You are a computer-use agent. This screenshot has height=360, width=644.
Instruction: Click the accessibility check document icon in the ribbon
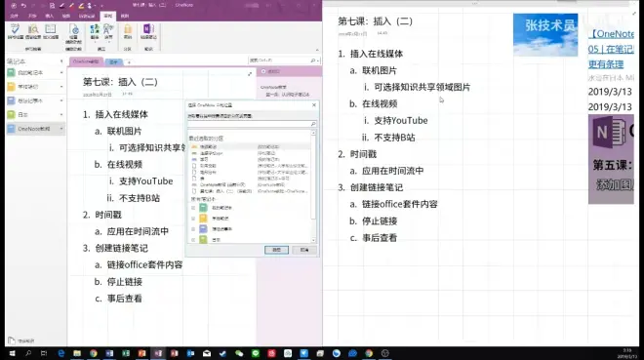(74, 34)
